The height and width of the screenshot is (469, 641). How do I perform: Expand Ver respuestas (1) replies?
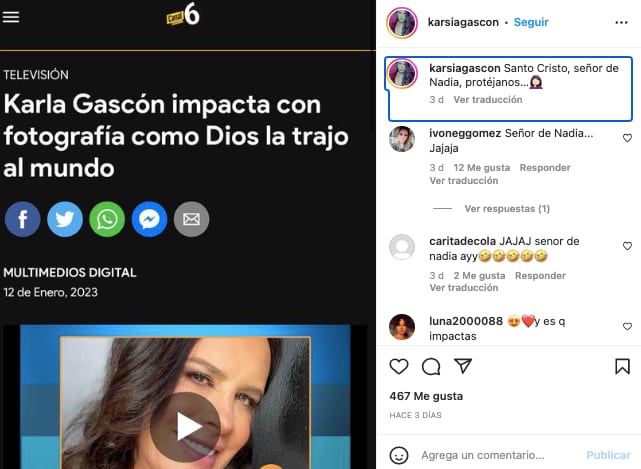(507, 209)
